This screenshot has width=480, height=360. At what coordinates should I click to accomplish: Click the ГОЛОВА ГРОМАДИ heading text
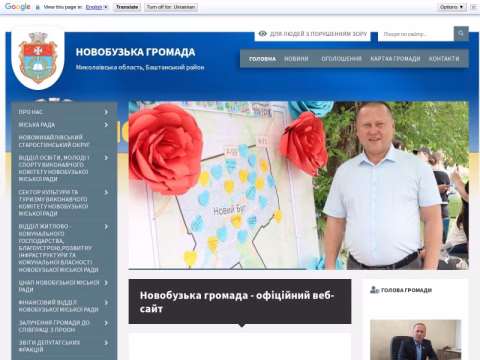(406, 290)
